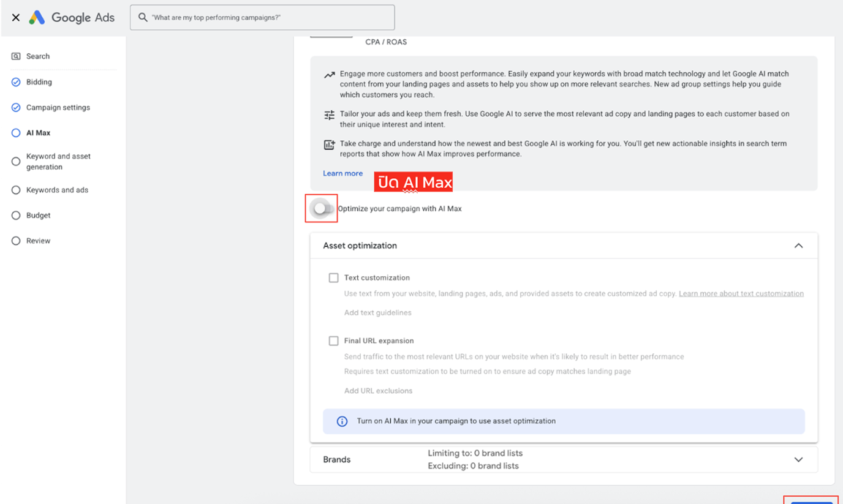Open the Review step
The height and width of the screenshot is (504, 843).
[x=38, y=241]
